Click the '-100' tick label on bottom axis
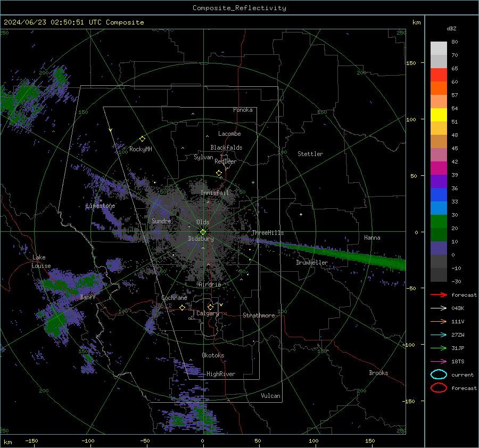 pyautogui.click(x=88, y=441)
